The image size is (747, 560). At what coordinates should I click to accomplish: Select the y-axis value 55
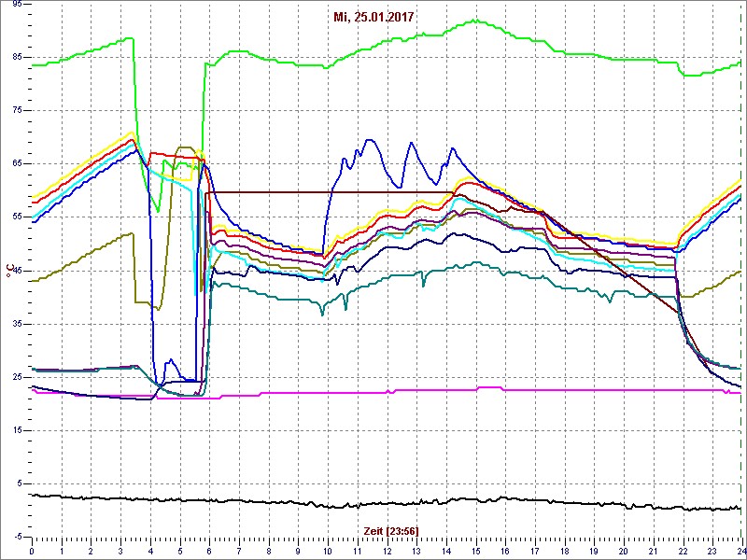coord(16,217)
